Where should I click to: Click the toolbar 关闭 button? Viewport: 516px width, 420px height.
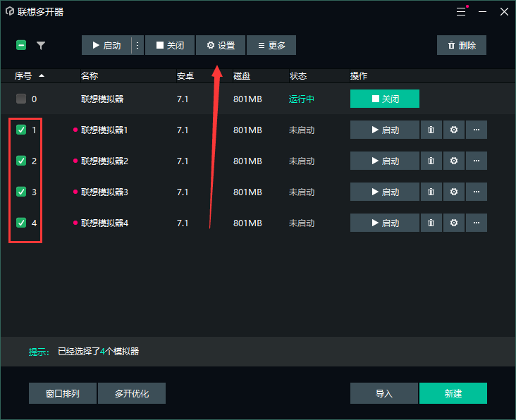point(170,45)
